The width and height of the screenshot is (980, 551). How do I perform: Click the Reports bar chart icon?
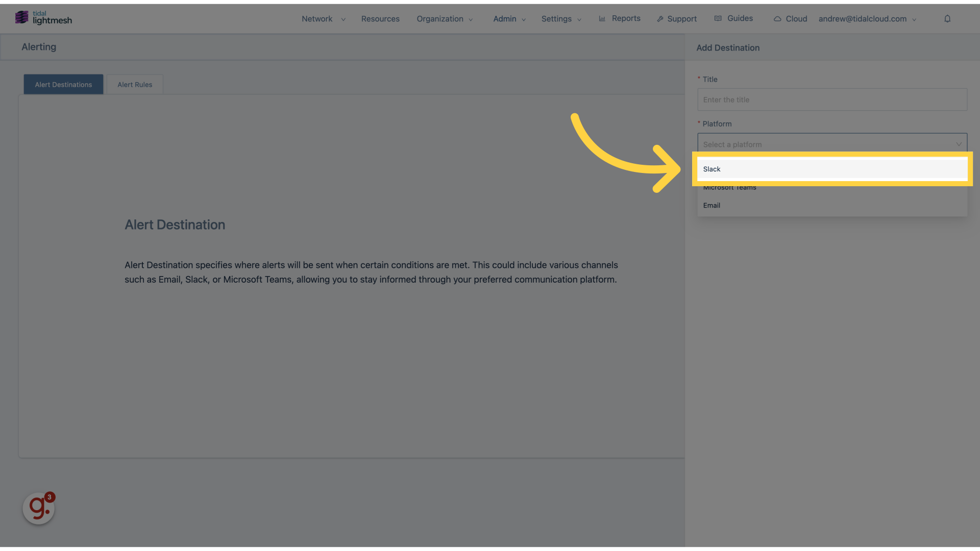(x=602, y=18)
